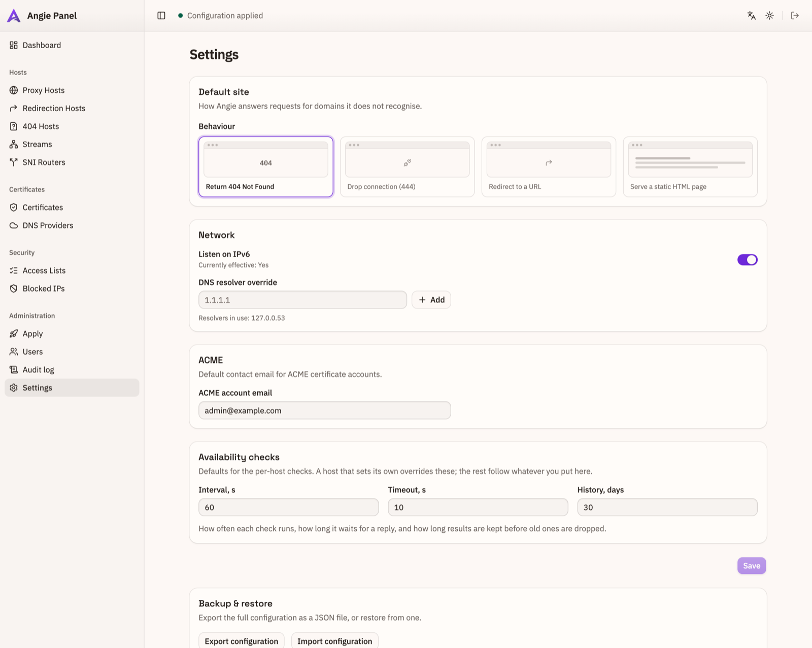This screenshot has height=648, width=812.
Task: Open the Certificates page label
Action: pos(43,208)
